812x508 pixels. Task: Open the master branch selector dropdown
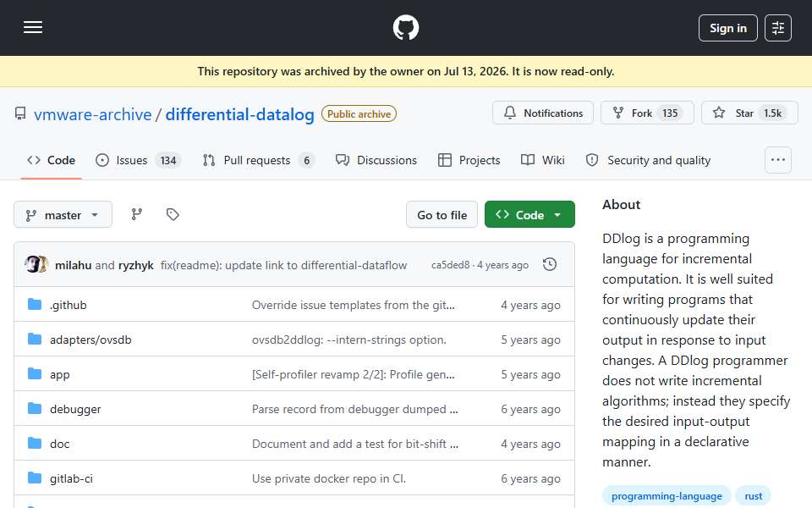[63, 214]
